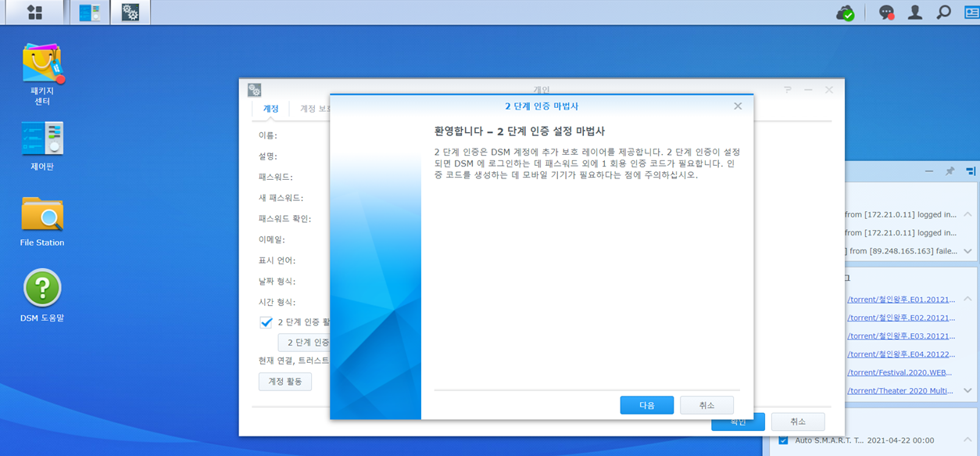Image resolution: width=980 pixels, height=456 pixels.
Task: Open /torrent/철인왕후.E03 file link
Action: tap(901, 336)
